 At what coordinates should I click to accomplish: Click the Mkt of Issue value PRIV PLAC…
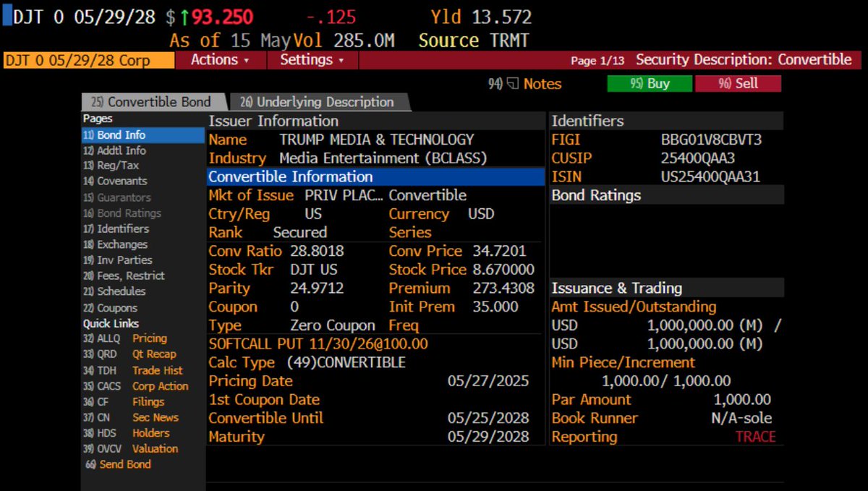344,196
